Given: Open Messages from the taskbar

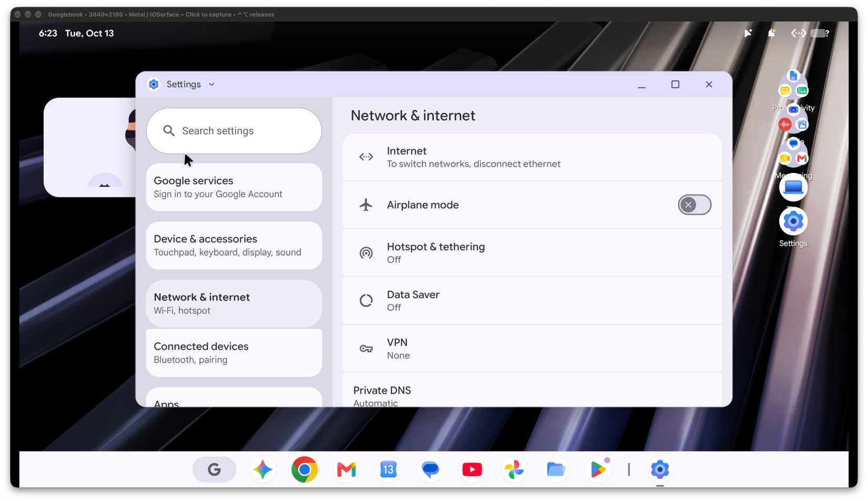Looking at the screenshot, I should 430,469.
